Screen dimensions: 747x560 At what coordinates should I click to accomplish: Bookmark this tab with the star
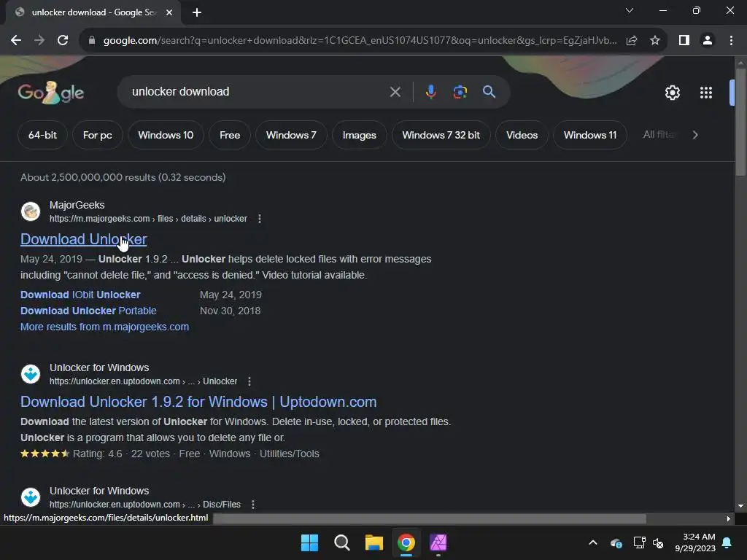pyautogui.click(x=655, y=41)
